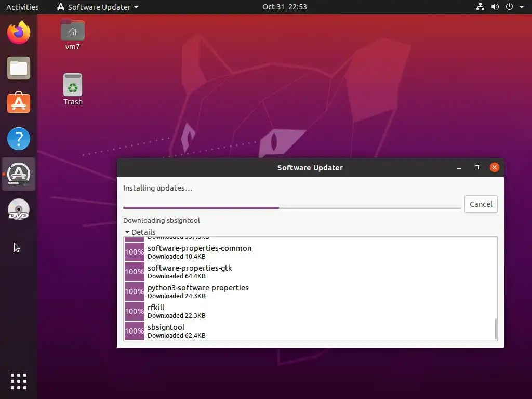Screen dimensions: 532x399
Task: Click "Downloaded 10.4KB" text
Action: (x=177, y=257)
